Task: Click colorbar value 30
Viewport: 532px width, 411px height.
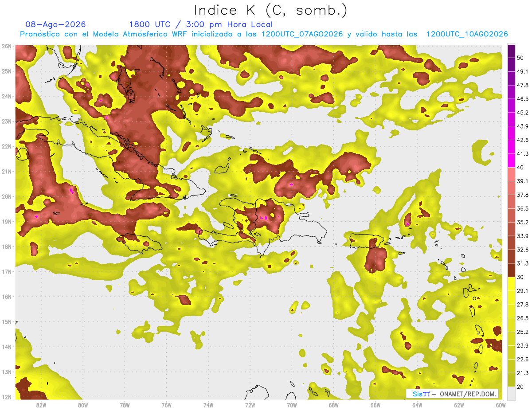Action: [520, 277]
